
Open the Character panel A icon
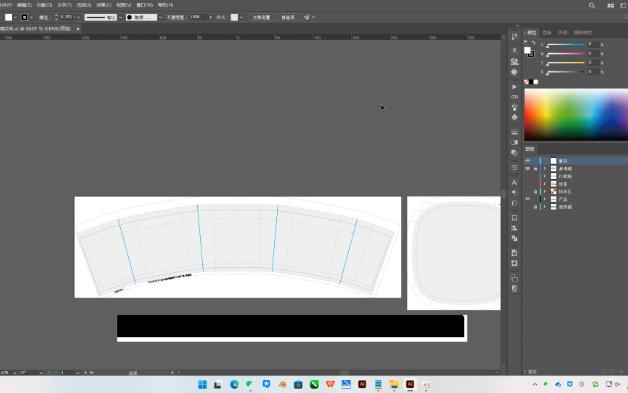click(x=514, y=182)
